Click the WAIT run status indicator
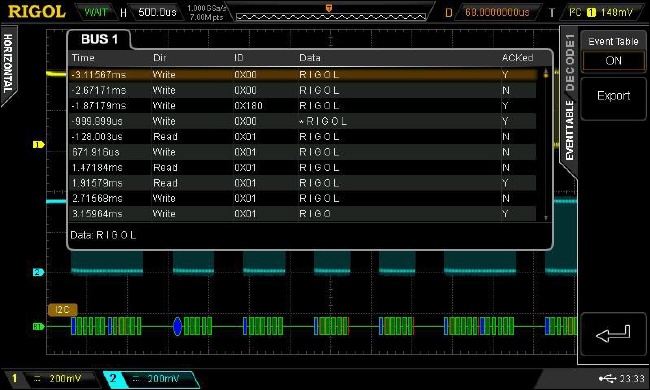The image size is (650, 390). coord(96,12)
